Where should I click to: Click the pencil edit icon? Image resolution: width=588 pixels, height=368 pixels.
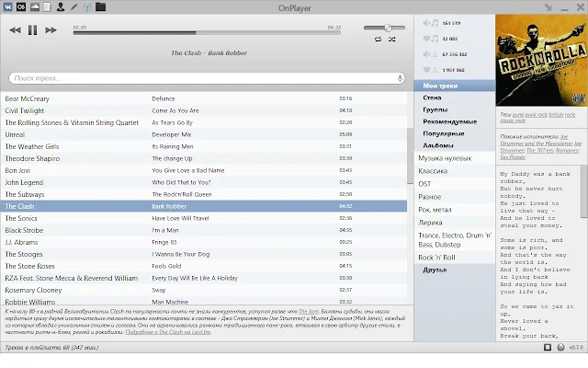tap(73, 6)
